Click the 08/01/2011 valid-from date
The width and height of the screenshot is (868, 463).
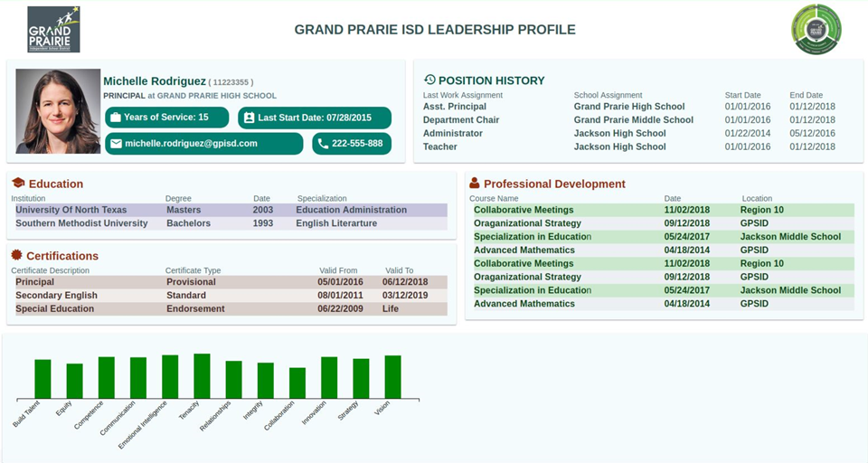click(341, 295)
